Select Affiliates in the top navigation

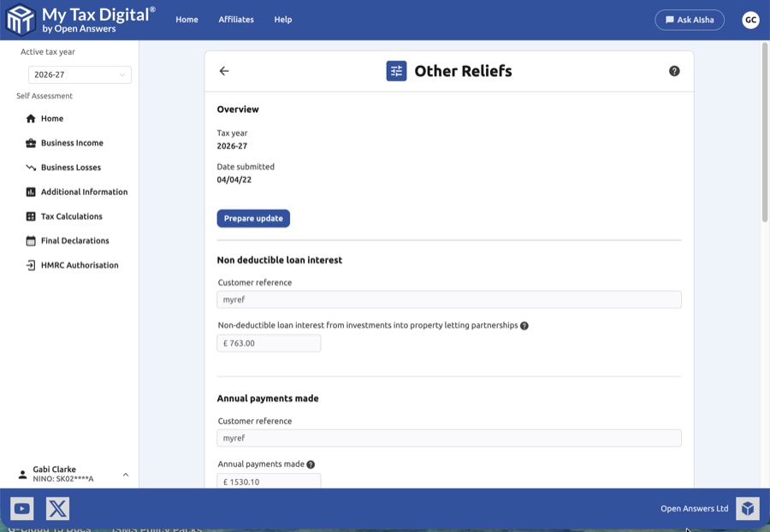236,20
